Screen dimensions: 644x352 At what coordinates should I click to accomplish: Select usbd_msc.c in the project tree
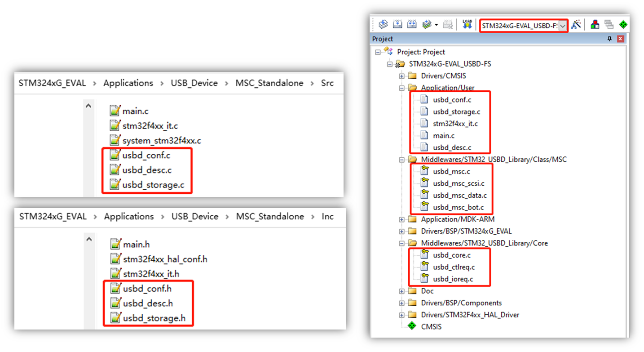[451, 171]
